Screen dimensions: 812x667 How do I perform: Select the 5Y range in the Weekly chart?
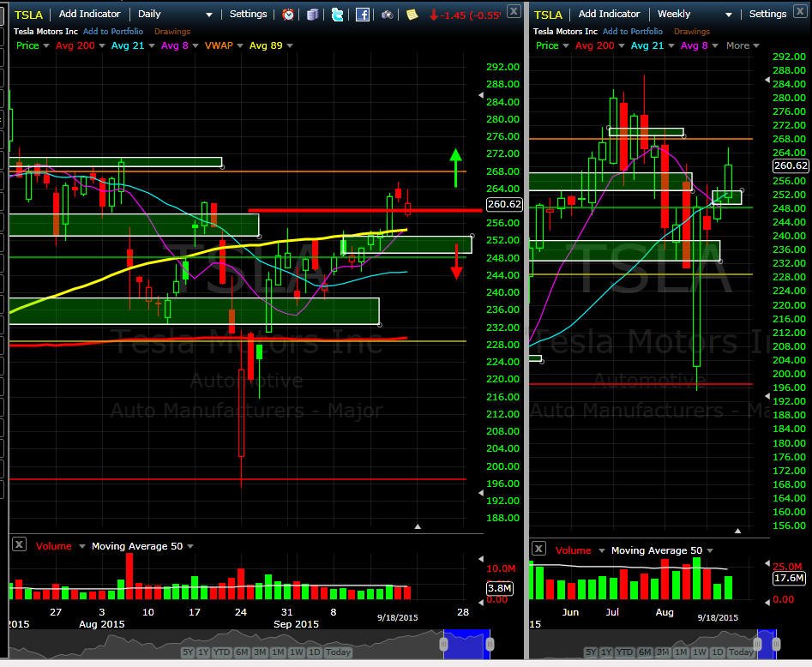[x=591, y=652]
